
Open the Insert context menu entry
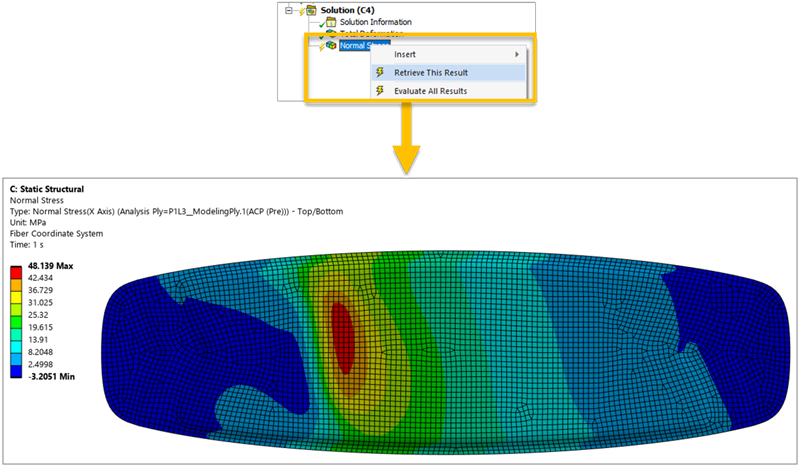pyautogui.click(x=406, y=54)
